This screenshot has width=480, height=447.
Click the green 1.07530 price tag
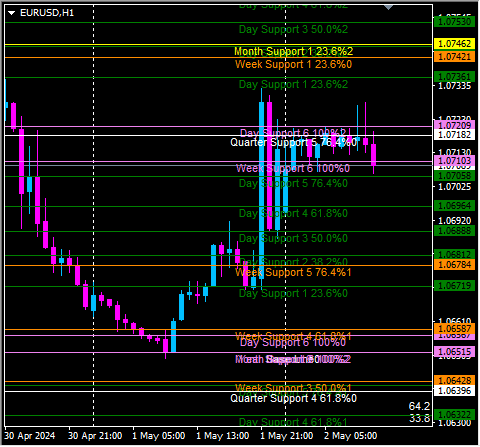(454, 22)
